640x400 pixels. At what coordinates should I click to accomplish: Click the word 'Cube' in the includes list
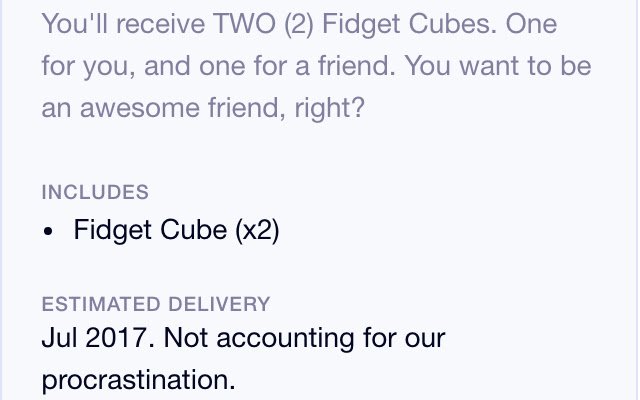(x=193, y=230)
